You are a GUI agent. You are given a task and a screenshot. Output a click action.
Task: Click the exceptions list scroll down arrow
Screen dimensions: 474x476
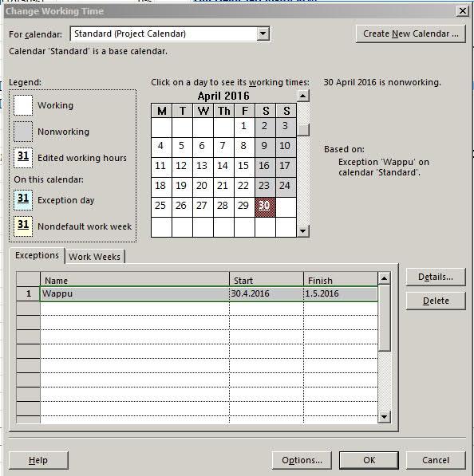[x=385, y=417]
